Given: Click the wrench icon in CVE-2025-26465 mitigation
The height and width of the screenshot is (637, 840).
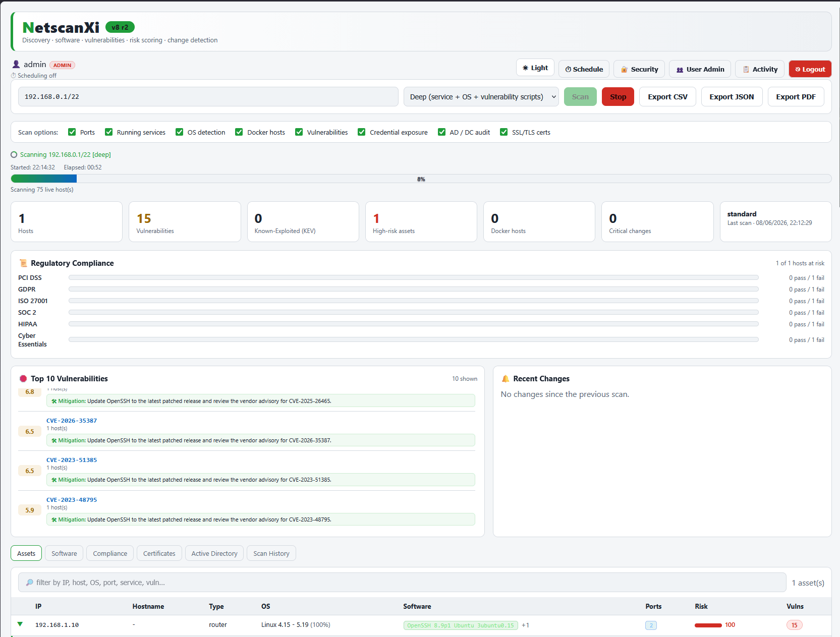Looking at the screenshot, I should (x=54, y=401).
